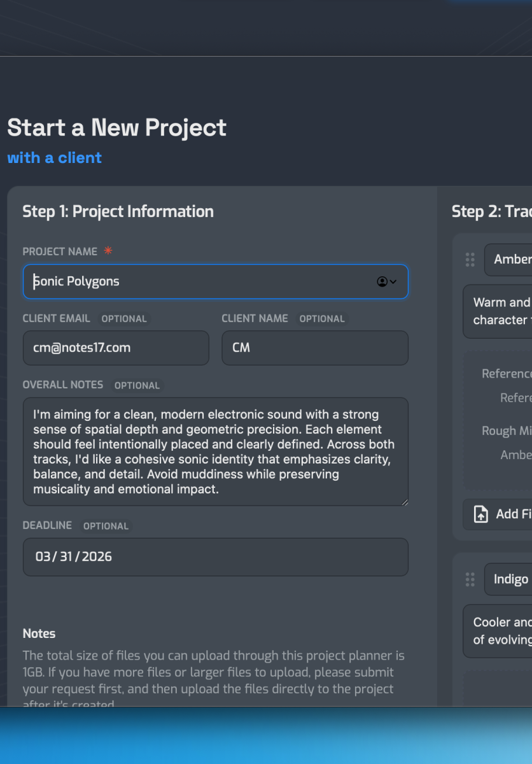Click the drag handle beside the Indigo track card
Image resolution: width=532 pixels, height=764 pixels.
[470, 579]
